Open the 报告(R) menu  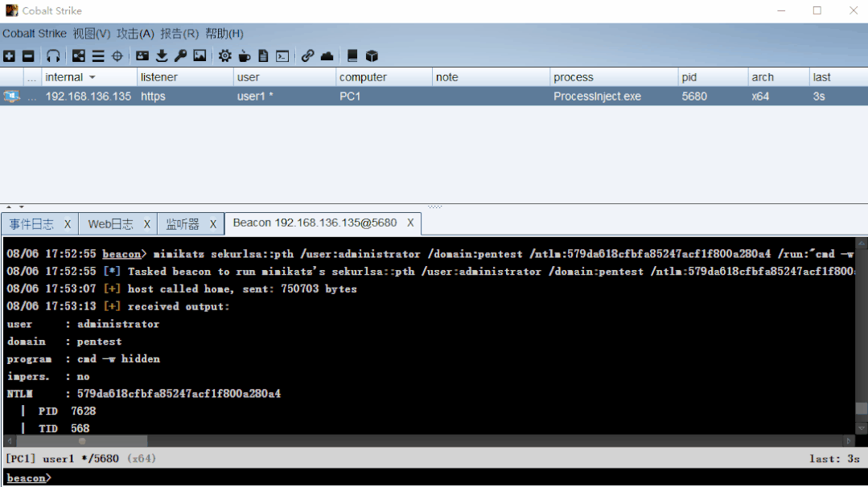(179, 34)
